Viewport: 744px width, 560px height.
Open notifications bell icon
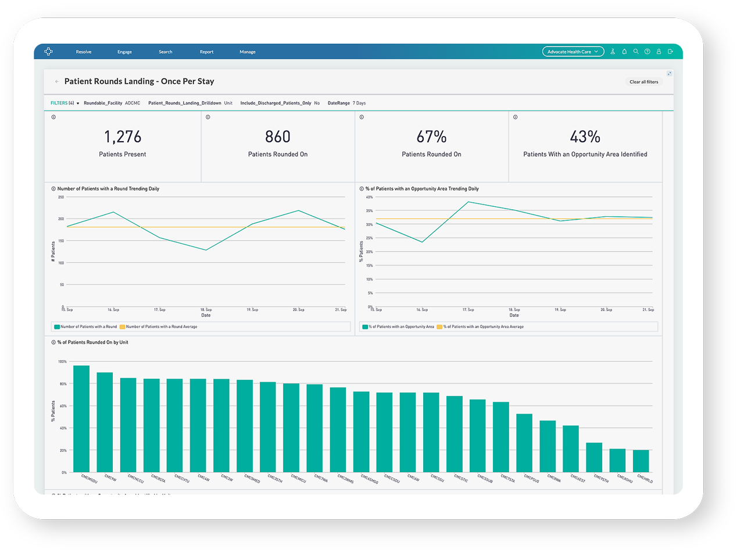pos(624,52)
